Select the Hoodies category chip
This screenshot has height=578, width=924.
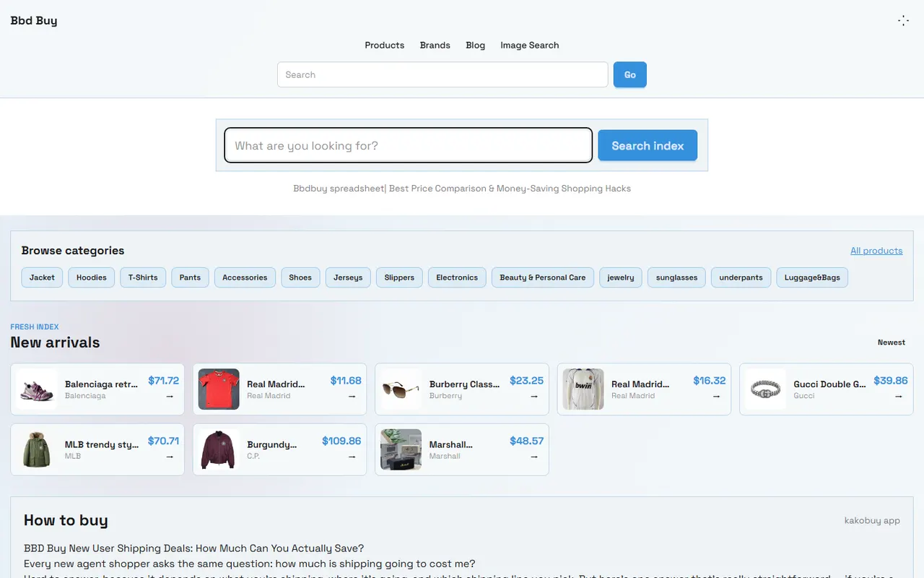(91, 277)
